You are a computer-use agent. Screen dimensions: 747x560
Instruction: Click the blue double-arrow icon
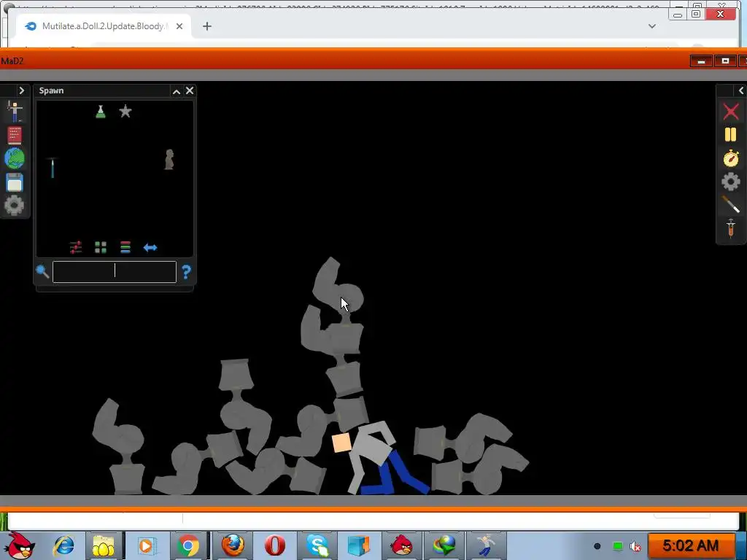click(150, 248)
